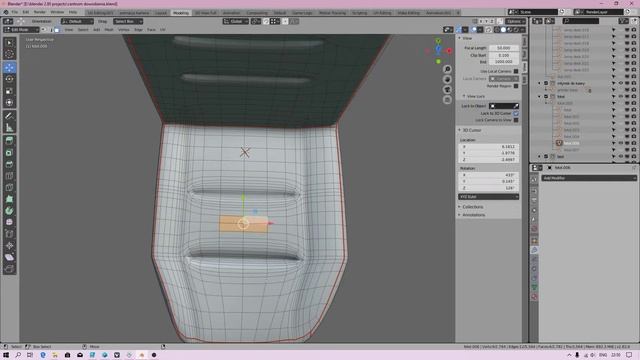Select the Loop Cut tool
The height and width of the screenshot is (360, 640).
tap(9, 176)
